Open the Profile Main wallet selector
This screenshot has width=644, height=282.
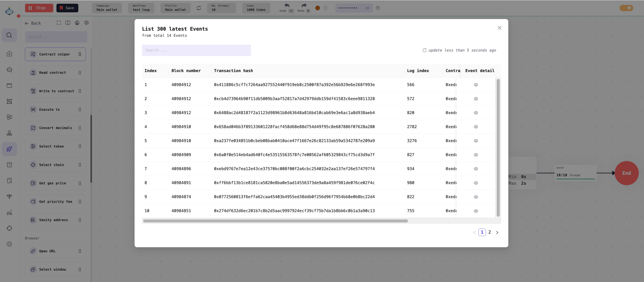point(175,8)
